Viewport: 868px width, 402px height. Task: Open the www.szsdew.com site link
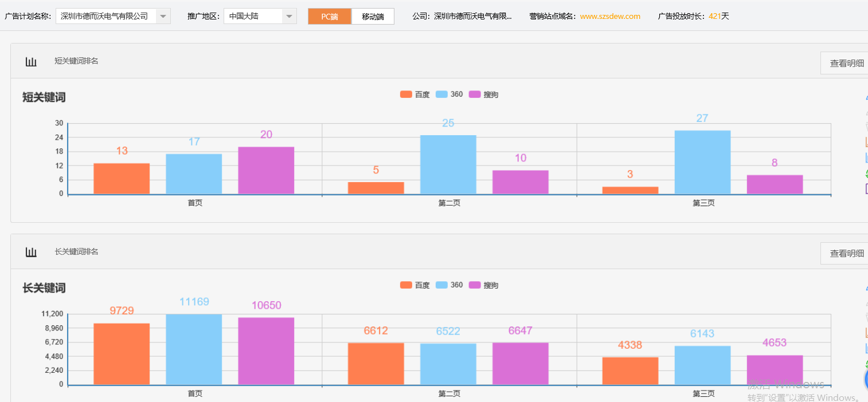pyautogui.click(x=610, y=16)
